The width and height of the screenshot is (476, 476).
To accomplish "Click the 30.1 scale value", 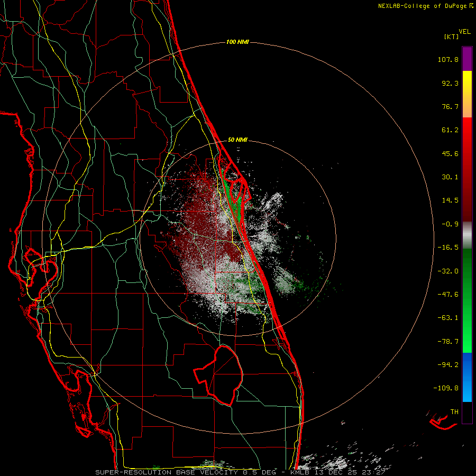I will click(x=450, y=177).
